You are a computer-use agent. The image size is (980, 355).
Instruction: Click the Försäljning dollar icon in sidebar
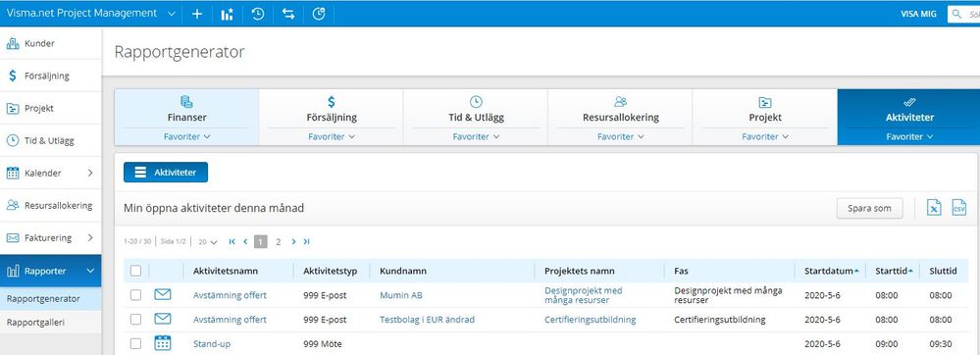tap(13, 76)
